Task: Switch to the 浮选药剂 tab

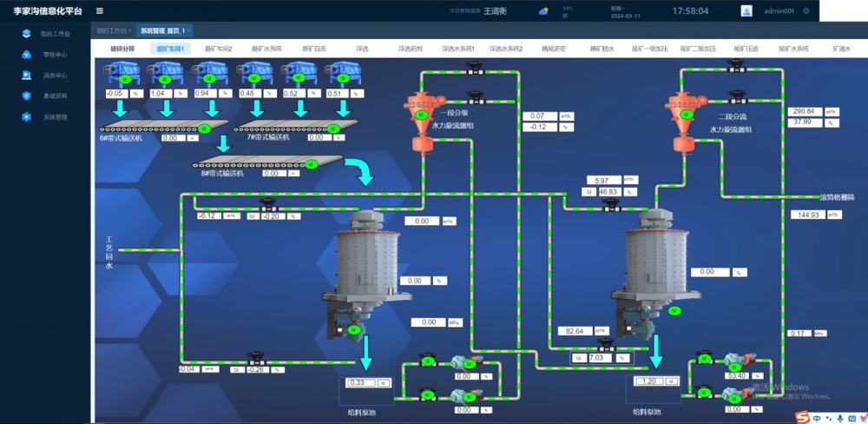Action: click(x=410, y=50)
